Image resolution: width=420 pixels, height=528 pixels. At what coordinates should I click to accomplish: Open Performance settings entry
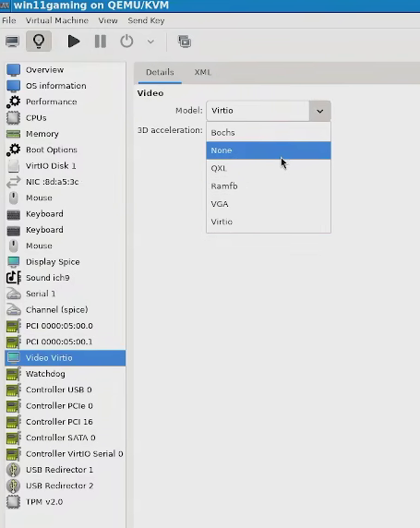(x=66, y=102)
